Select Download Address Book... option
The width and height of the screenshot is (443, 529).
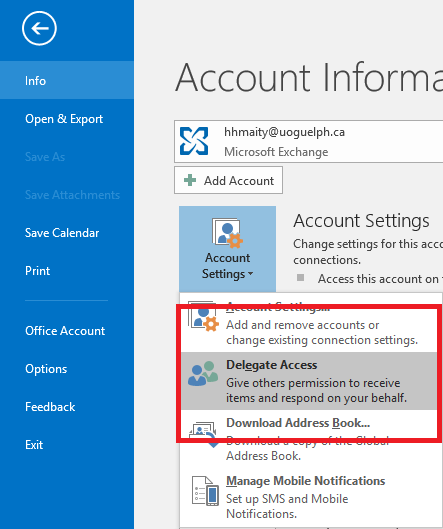pos(309,439)
